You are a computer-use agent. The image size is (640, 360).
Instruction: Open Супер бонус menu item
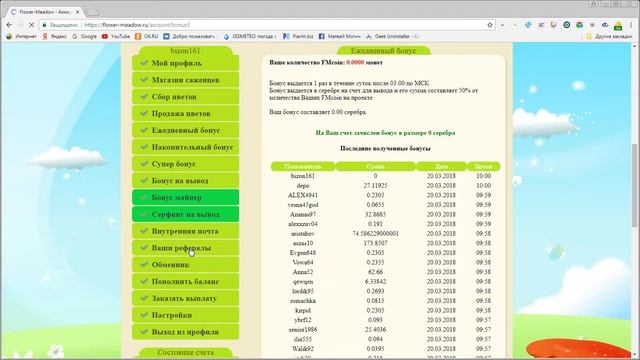(185, 164)
